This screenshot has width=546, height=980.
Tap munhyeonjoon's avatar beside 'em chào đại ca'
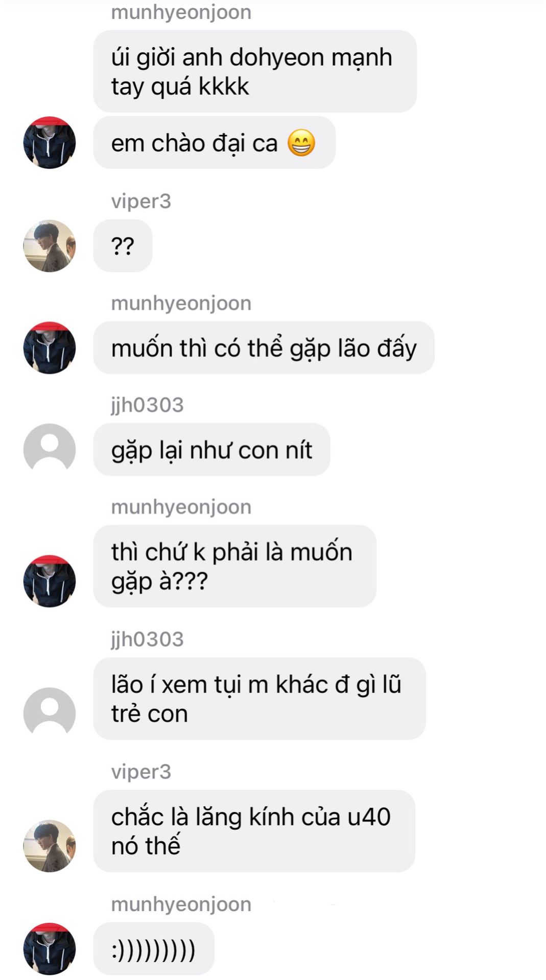(x=50, y=142)
